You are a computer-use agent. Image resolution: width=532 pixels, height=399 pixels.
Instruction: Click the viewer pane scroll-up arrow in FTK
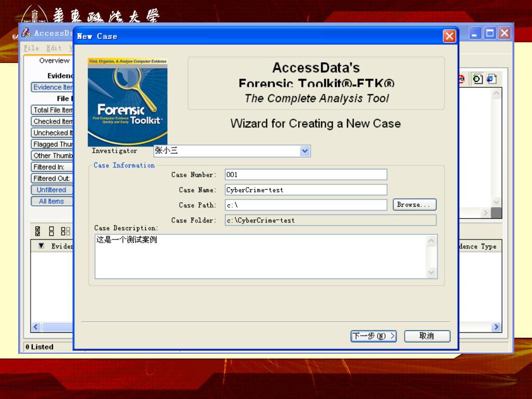496,94
